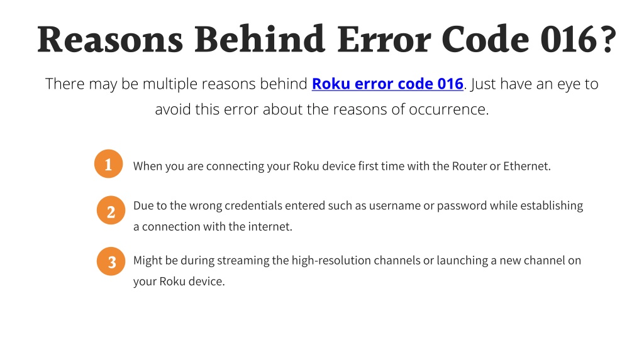
Task: Click the 'Might be during streaming' line
Action: coord(357,261)
